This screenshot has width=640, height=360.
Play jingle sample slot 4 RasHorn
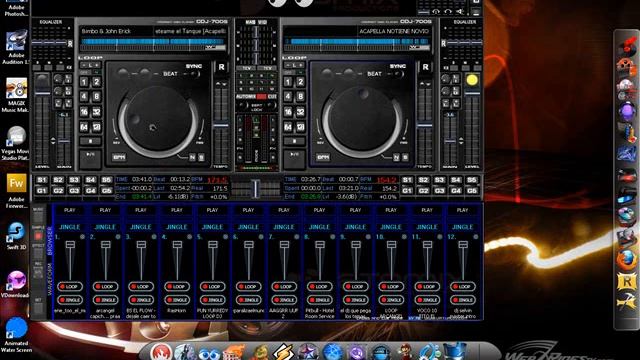point(177,210)
